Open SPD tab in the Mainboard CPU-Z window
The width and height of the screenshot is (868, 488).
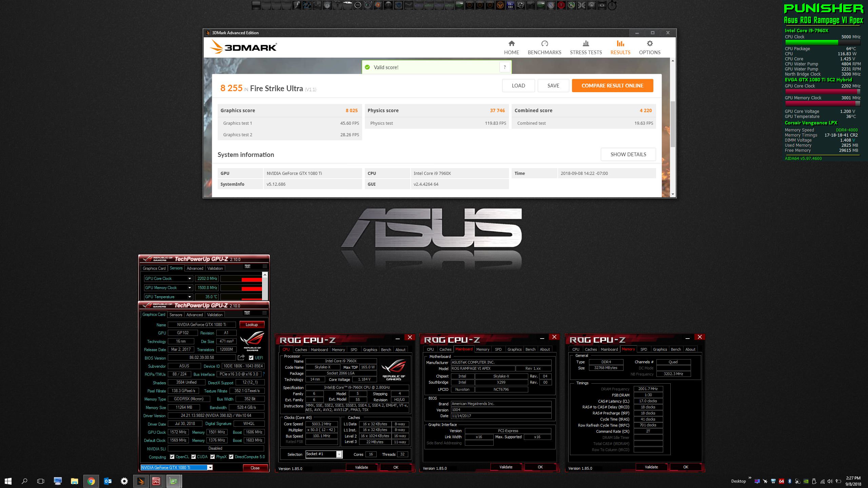click(498, 349)
